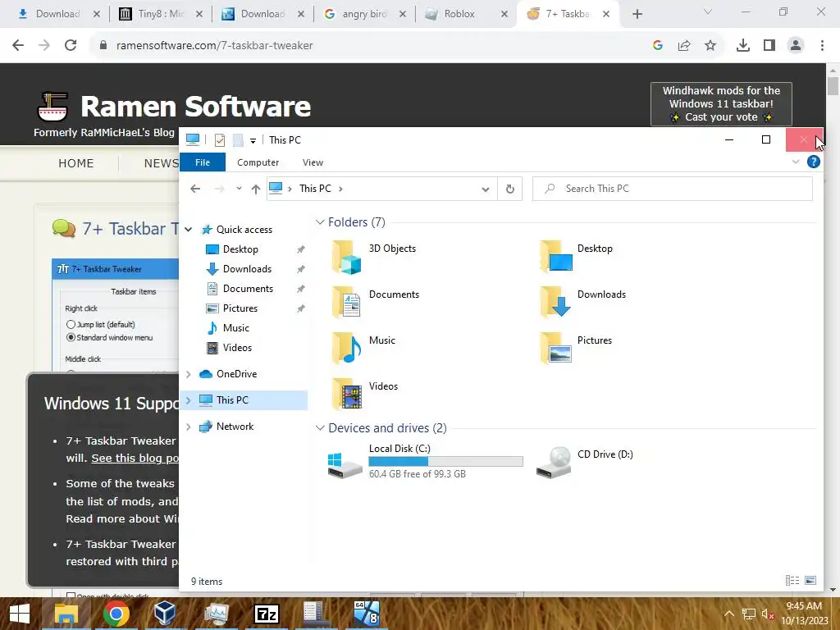Share this page icon in Chrome
Viewport: 840px width, 630px height.
point(684,46)
